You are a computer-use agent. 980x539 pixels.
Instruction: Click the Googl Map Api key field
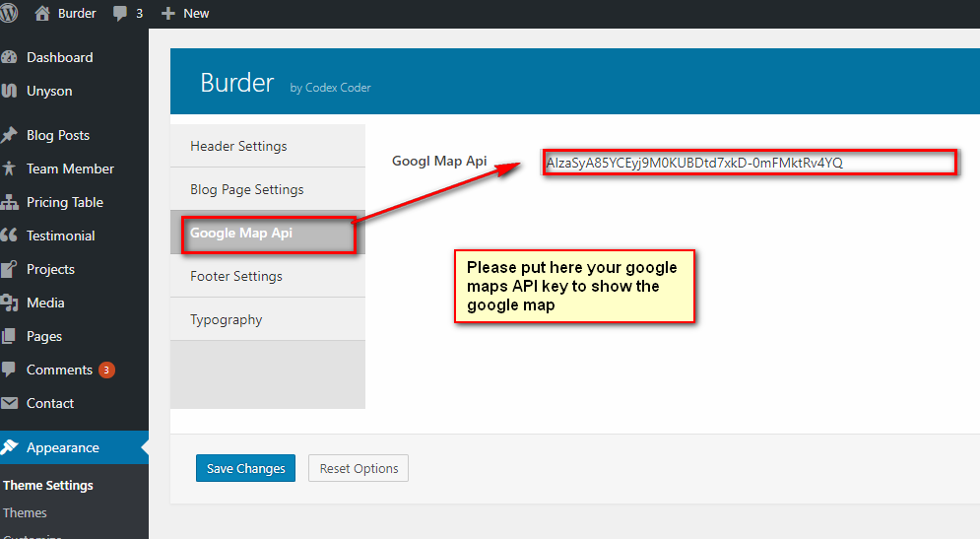(x=750, y=163)
